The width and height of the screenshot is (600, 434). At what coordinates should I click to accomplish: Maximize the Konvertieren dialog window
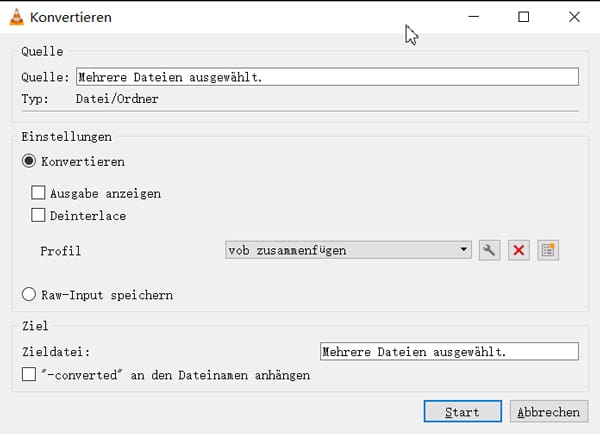(523, 17)
